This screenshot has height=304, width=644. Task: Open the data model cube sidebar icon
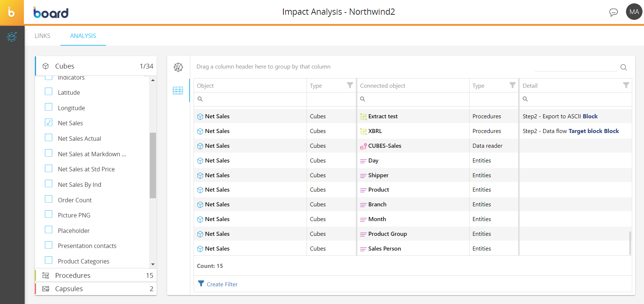click(x=12, y=36)
